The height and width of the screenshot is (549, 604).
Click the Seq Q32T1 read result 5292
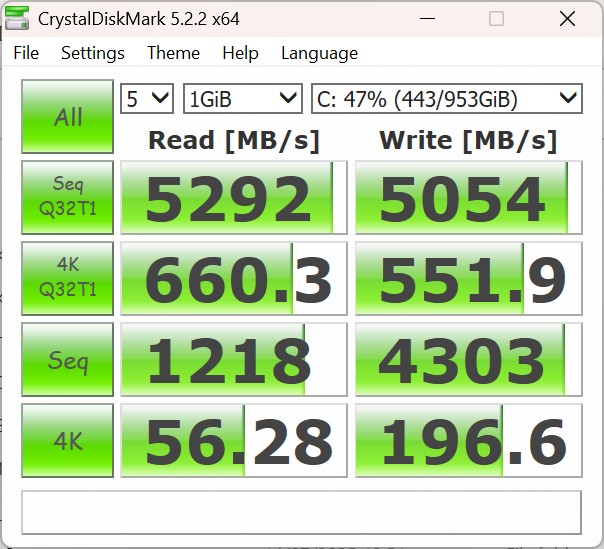coord(234,197)
